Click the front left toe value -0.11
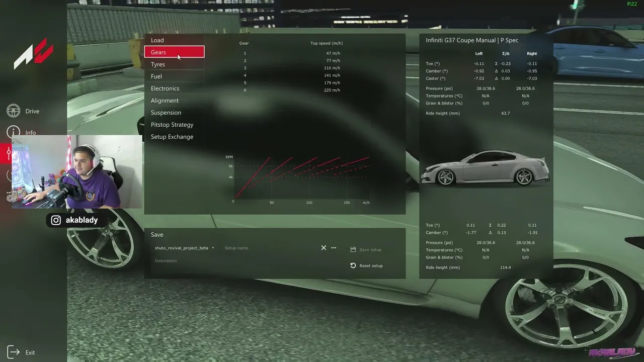This screenshot has width=644, height=362. click(479, 64)
